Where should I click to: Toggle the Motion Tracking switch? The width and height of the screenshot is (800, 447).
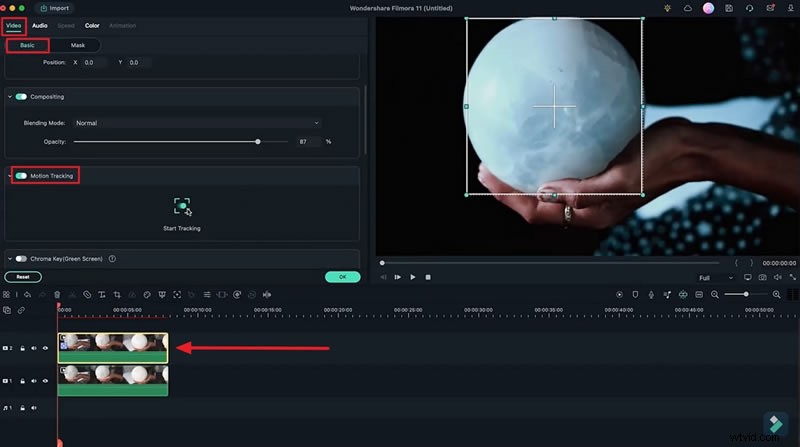(21, 176)
